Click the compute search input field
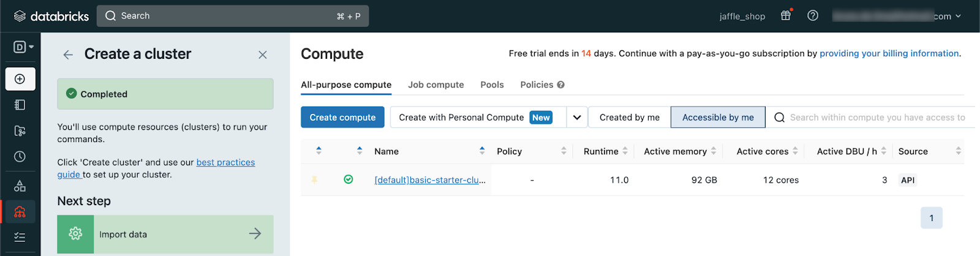The height and width of the screenshot is (256, 980). tap(876, 118)
